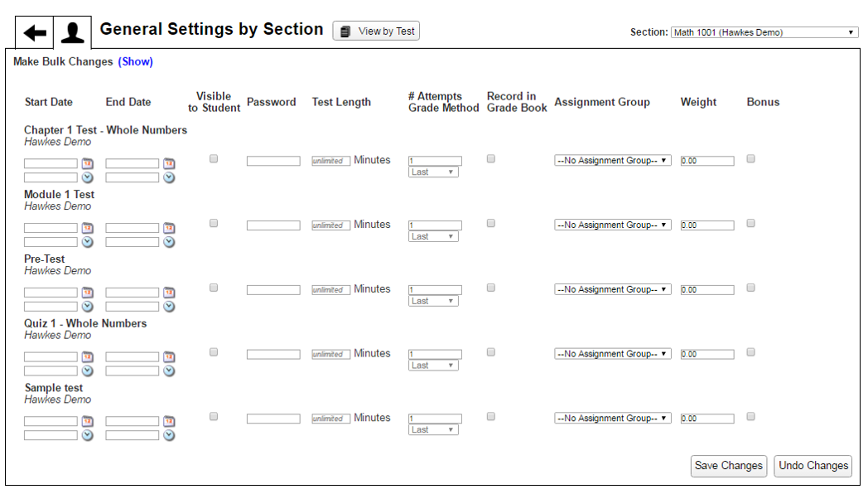The width and height of the screenshot is (868, 494).
Task: Switch to View by Test
Action: (x=376, y=30)
